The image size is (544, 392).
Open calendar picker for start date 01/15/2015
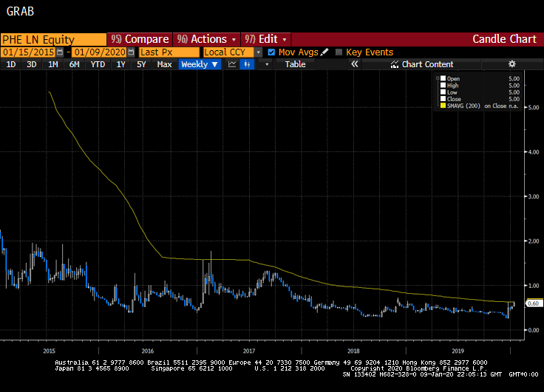click(60, 52)
